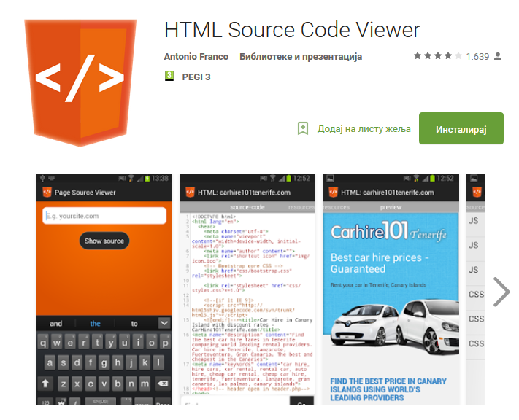
Task: Click the orange HTML Source Code Viewer app icon
Action: point(80,82)
